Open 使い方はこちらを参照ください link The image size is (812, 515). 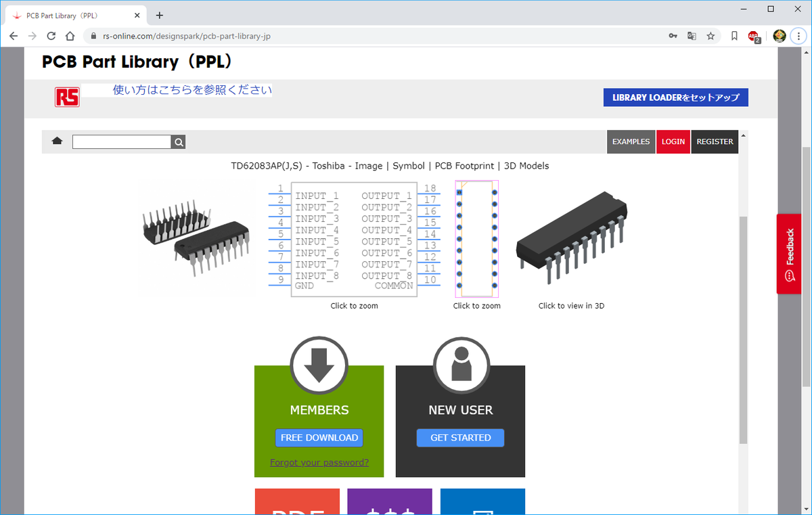click(192, 89)
